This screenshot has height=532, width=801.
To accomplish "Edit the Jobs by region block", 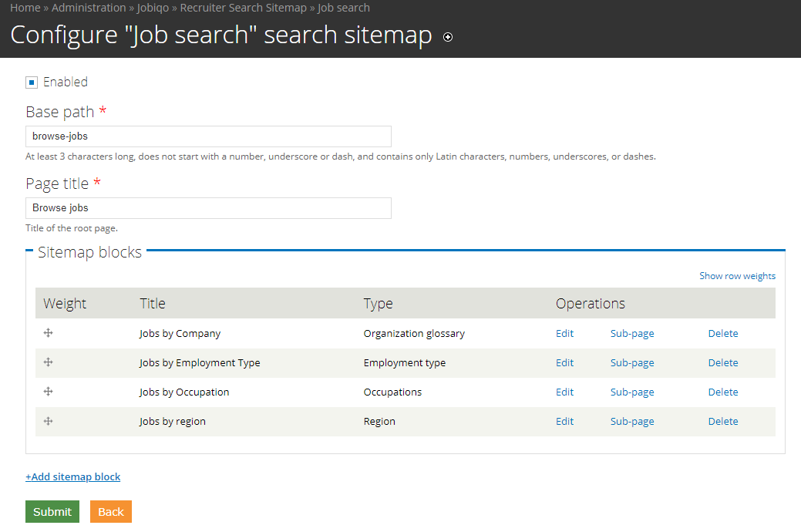I will [564, 422].
